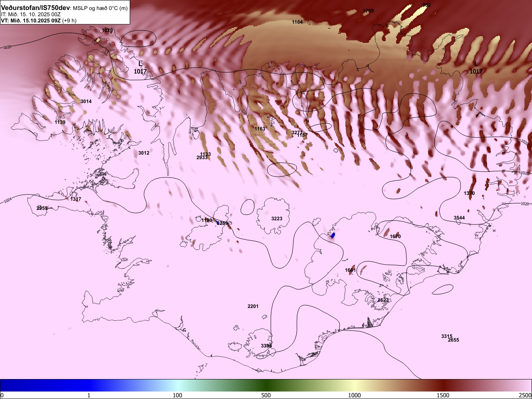532x399 pixels.
Task: Select the 2655 height value
Action: click(x=453, y=340)
